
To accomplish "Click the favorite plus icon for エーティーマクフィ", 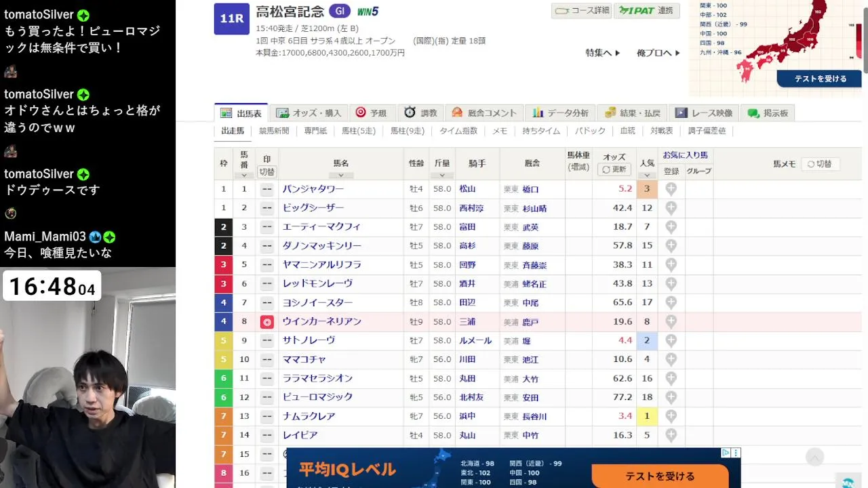I will (x=671, y=227).
